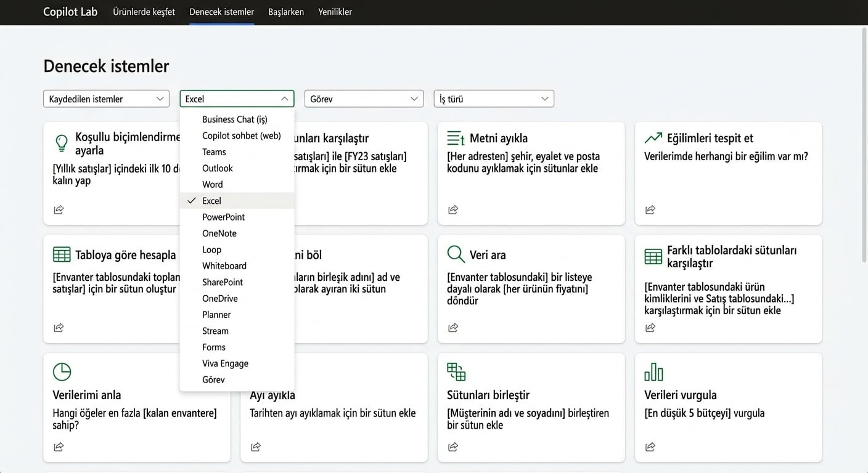Click the Sütunları birleştir table icon
The width and height of the screenshot is (868, 473).
[x=456, y=372]
